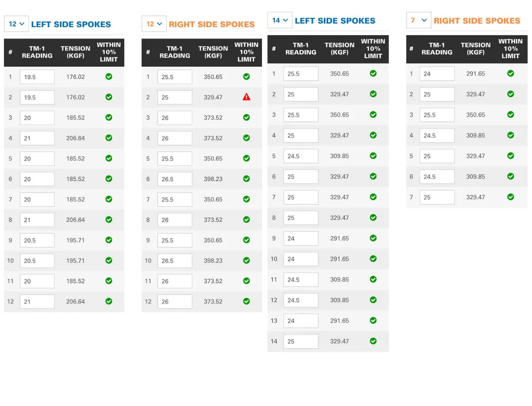Click the green check for spoke 10 in 12-spoke right table

[246, 260]
